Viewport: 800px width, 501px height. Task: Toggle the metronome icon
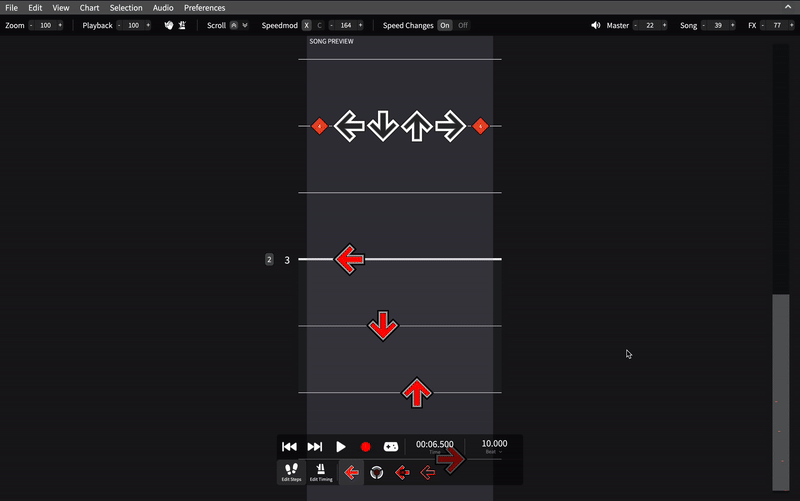click(182, 25)
